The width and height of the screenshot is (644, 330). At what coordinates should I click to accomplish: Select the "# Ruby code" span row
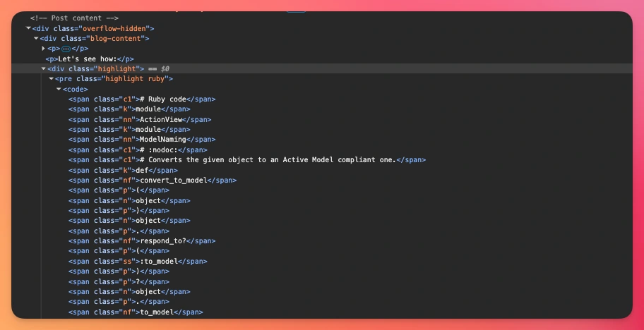click(x=142, y=99)
